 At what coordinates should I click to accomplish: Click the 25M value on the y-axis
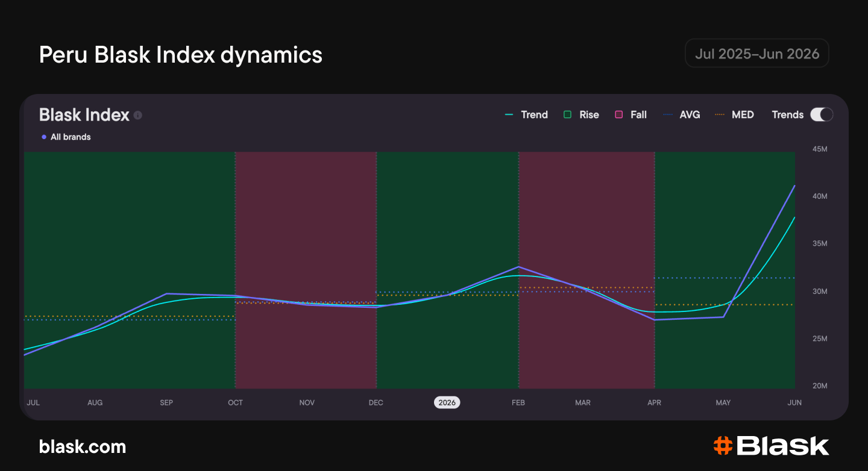tap(820, 338)
